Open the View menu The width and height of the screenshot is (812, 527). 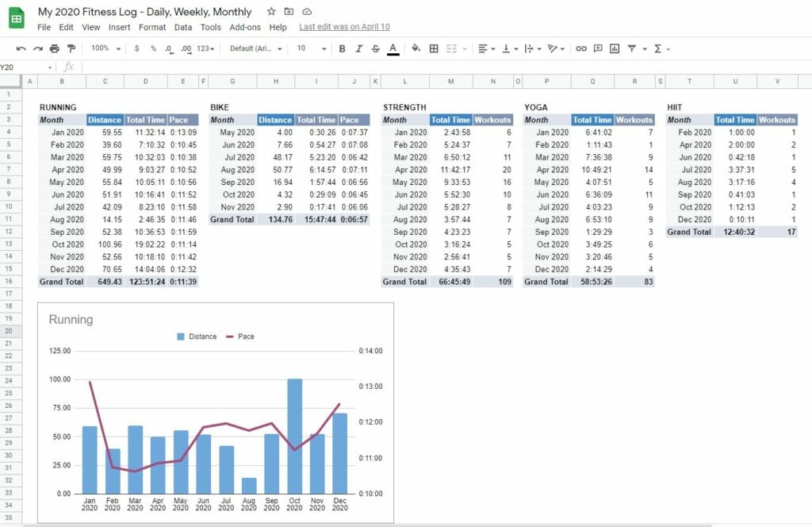(x=90, y=28)
